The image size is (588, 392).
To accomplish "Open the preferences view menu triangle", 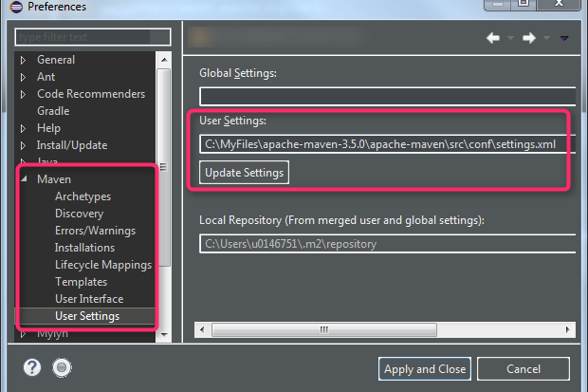I will point(565,39).
